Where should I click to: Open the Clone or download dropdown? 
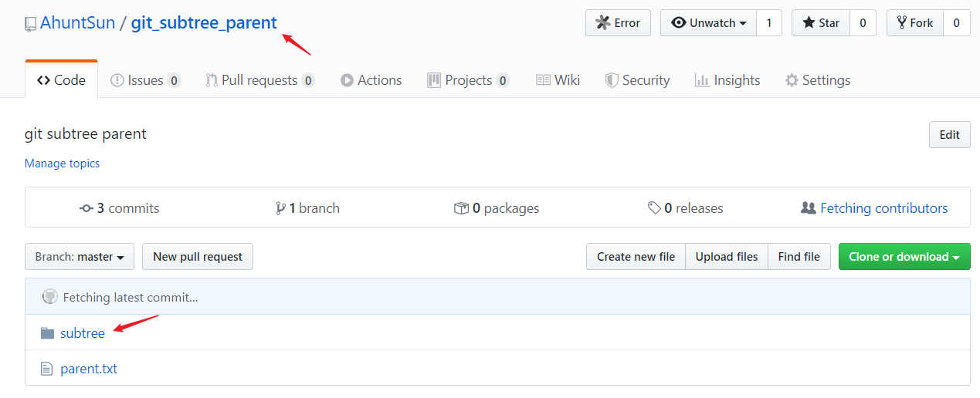point(904,257)
